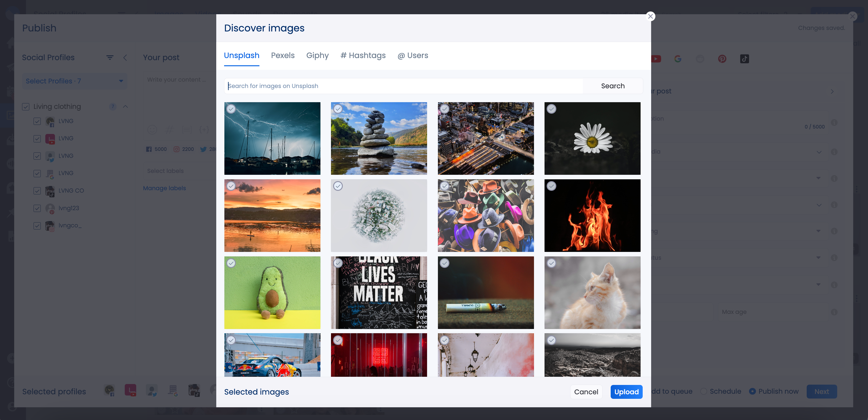
Task: Switch to the Pexels tab
Action: click(283, 55)
